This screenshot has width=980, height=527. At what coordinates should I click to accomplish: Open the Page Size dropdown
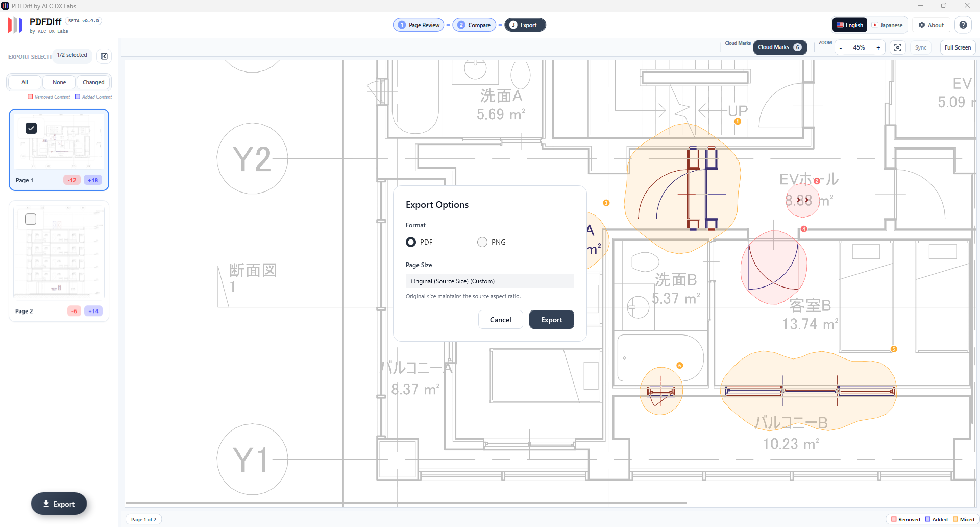tap(489, 281)
